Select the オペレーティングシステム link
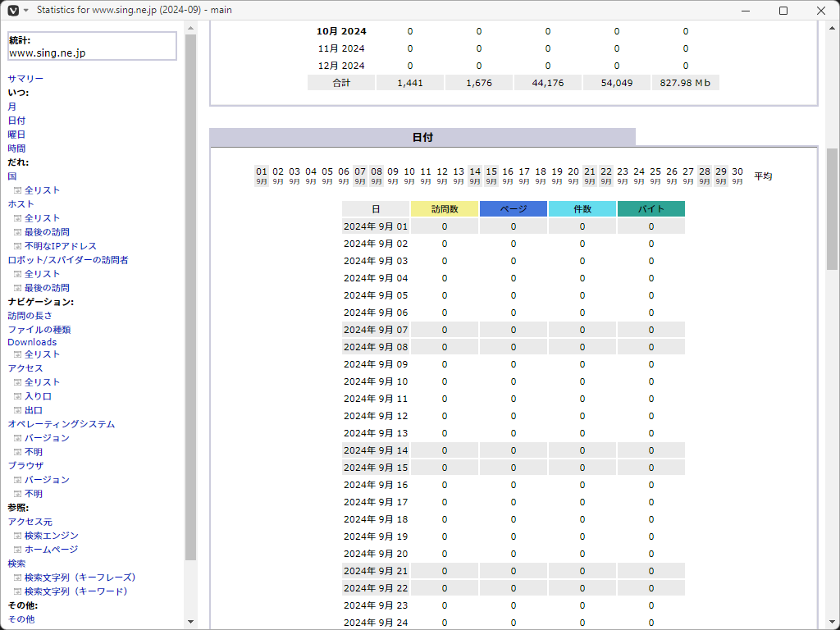The image size is (840, 630). (62, 424)
